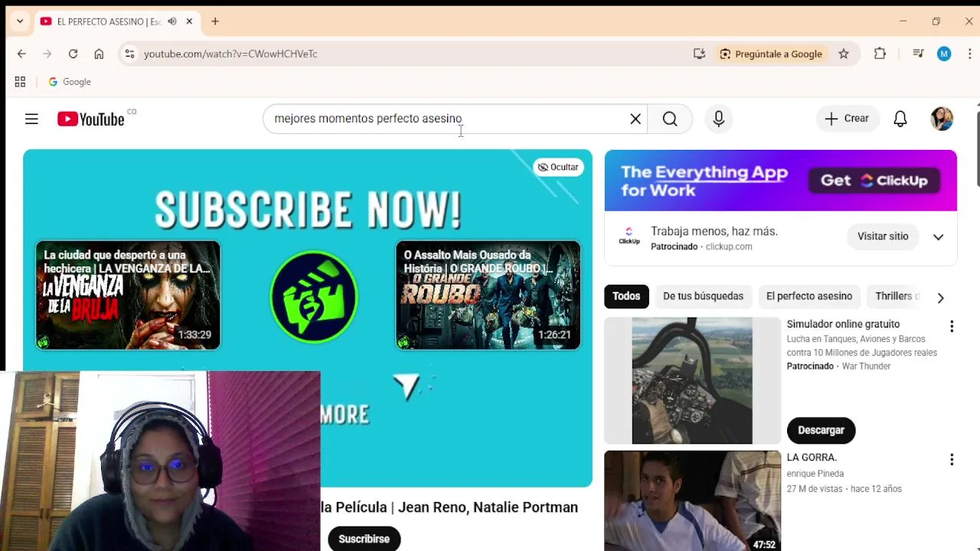This screenshot has width=980, height=551.
Task: Open options for LA GORRA video
Action: (x=952, y=460)
